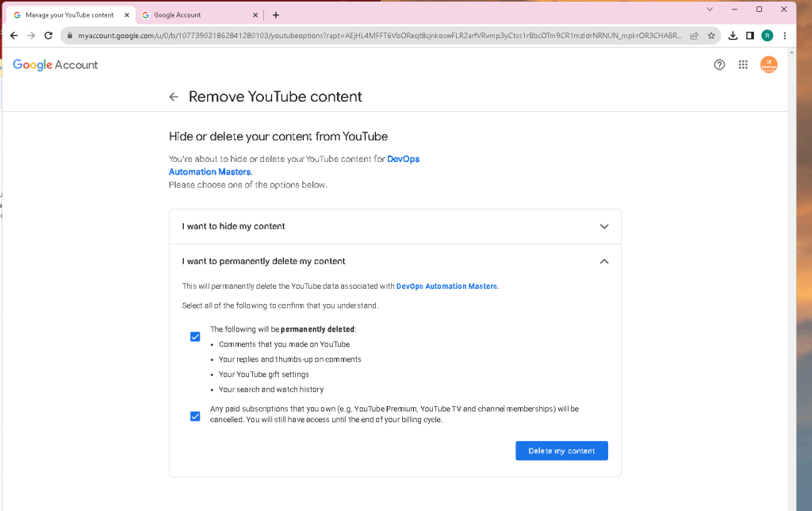
Task: Click 'Your replies and thumbs-up on comments' text
Action: coord(289,359)
